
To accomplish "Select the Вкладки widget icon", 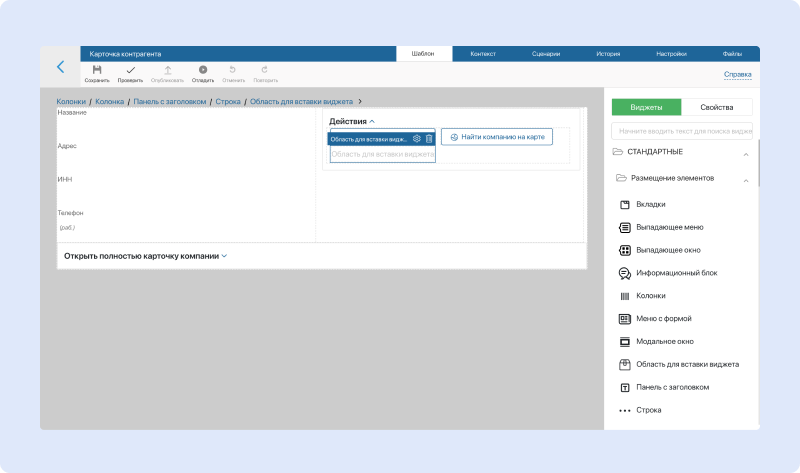I will click(x=624, y=205).
